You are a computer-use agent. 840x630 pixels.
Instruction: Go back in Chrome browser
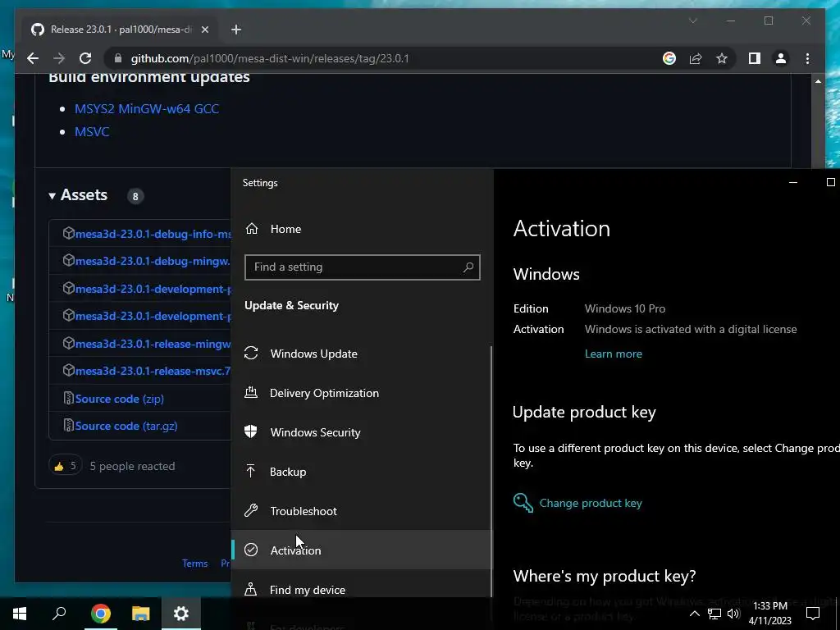tap(33, 58)
